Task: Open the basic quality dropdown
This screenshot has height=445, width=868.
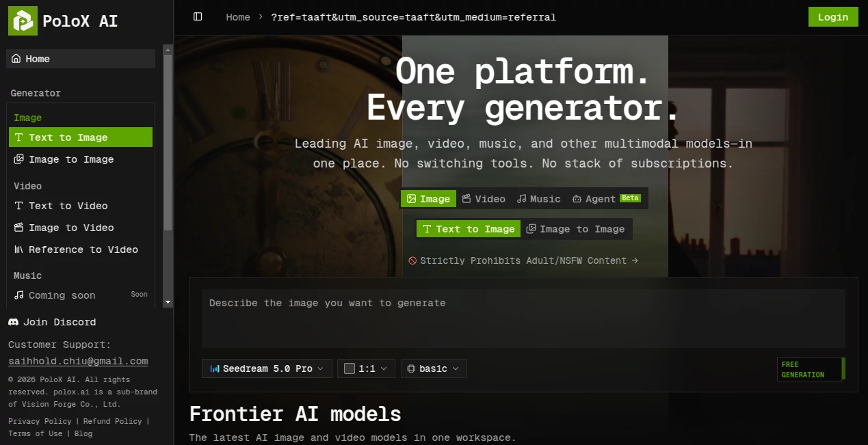Action: point(434,368)
